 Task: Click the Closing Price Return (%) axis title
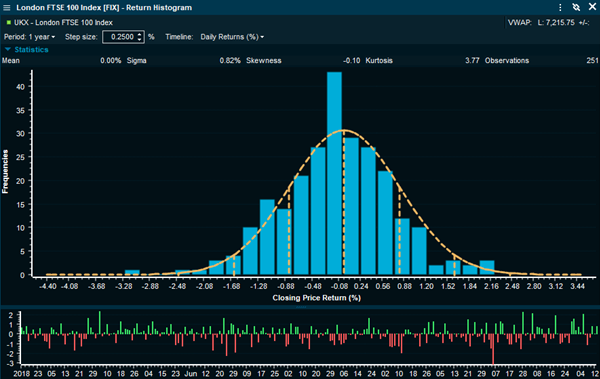click(x=316, y=297)
